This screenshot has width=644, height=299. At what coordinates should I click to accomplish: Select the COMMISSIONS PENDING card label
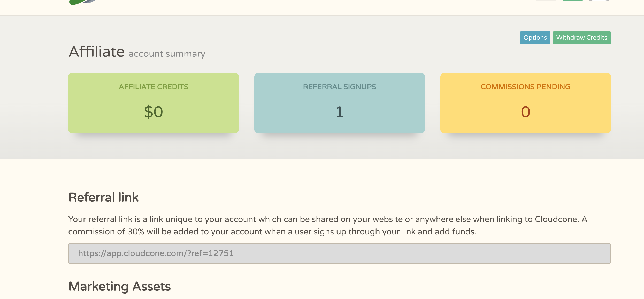(x=525, y=87)
